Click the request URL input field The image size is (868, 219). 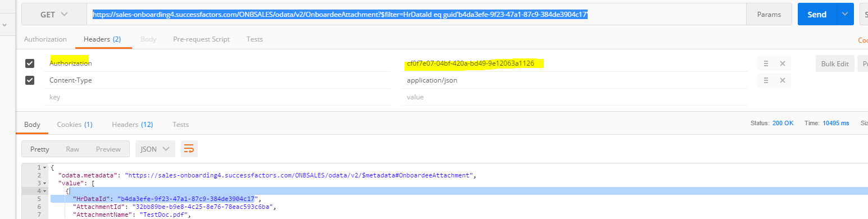[416, 15]
